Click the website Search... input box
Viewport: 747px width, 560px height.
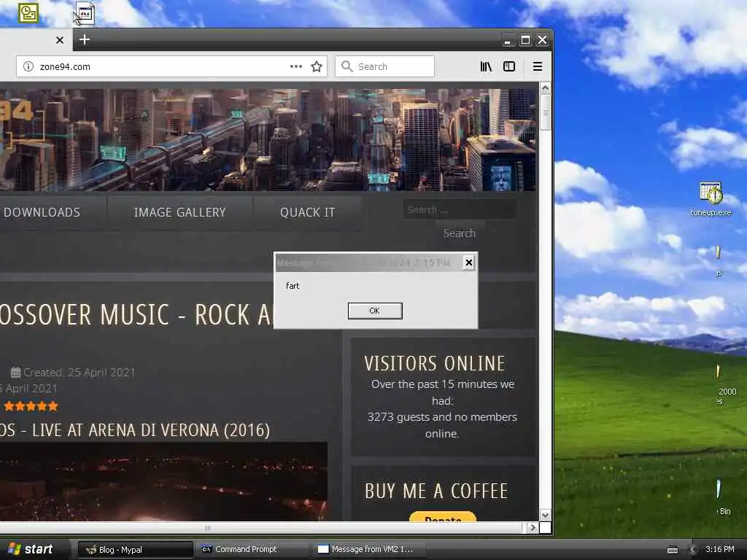[x=460, y=209]
